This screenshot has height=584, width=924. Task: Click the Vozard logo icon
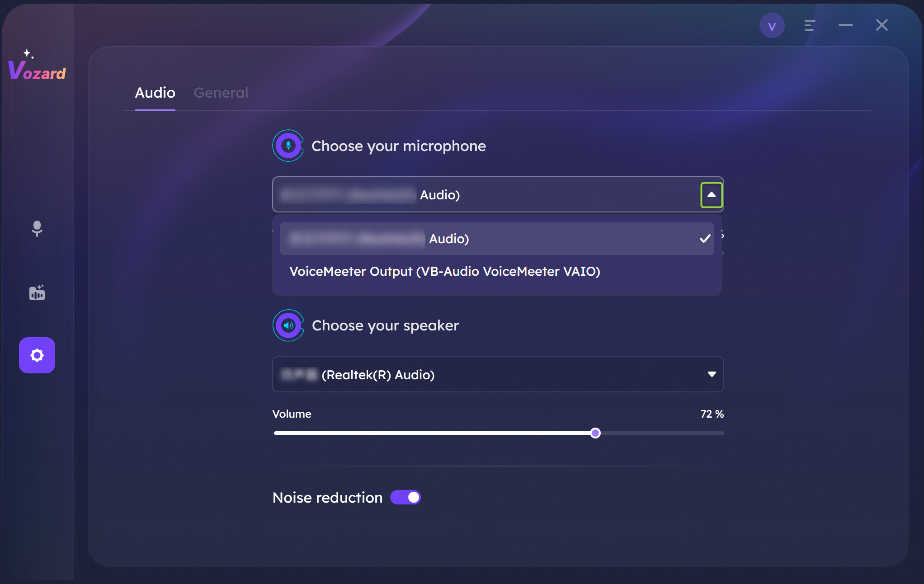tap(37, 67)
